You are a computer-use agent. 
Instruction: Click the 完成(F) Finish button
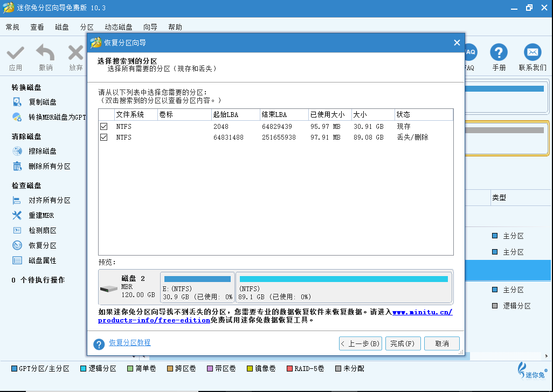(x=403, y=343)
